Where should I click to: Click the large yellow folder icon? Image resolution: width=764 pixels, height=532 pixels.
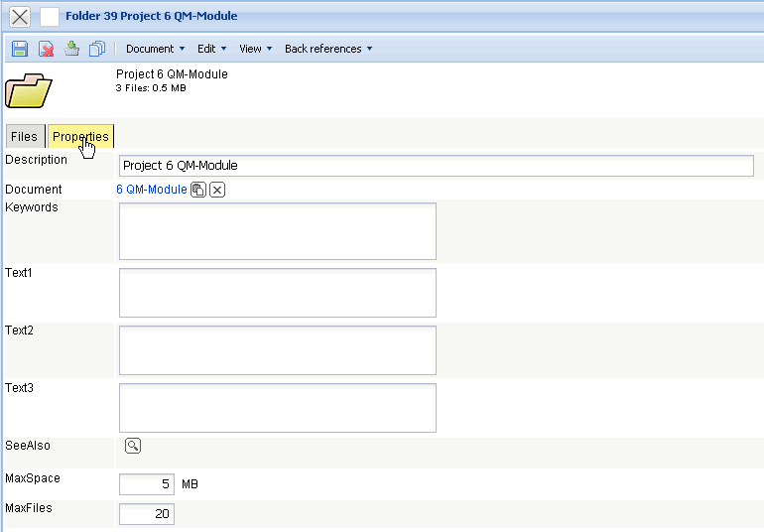[x=29, y=90]
